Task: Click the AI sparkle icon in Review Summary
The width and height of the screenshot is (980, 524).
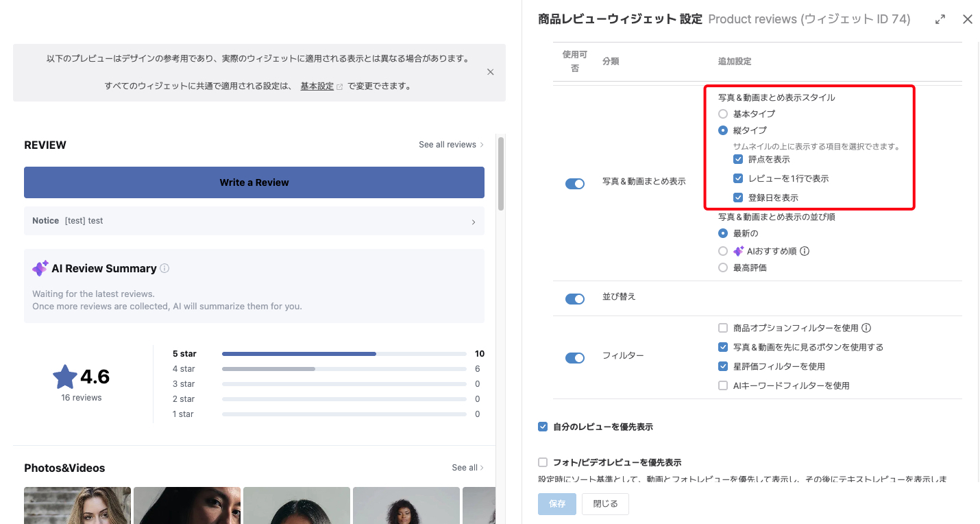Action: click(x=40, y=268)
